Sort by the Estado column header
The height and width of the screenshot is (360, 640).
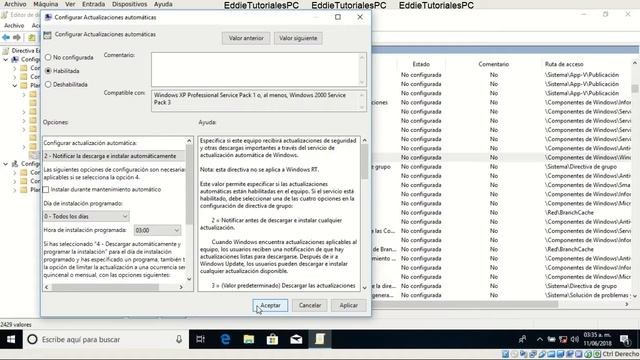421,64
